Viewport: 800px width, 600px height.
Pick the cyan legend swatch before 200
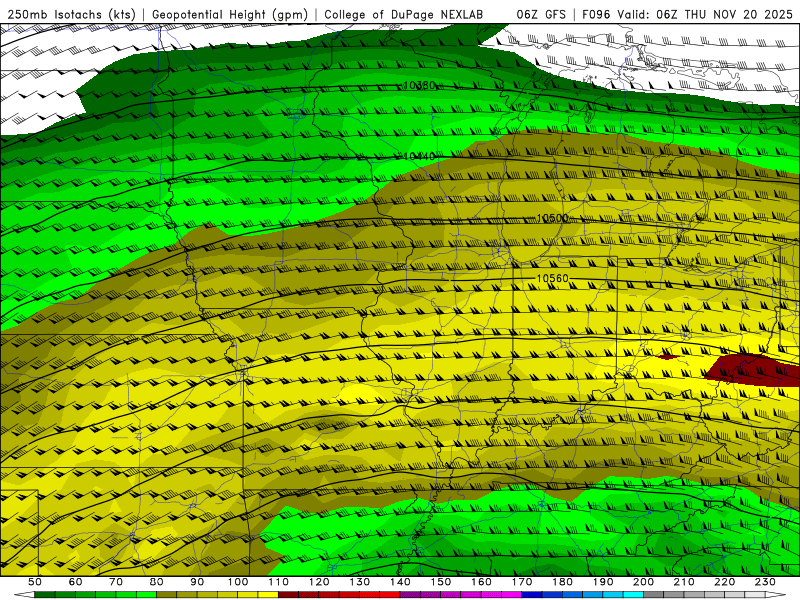634,595
